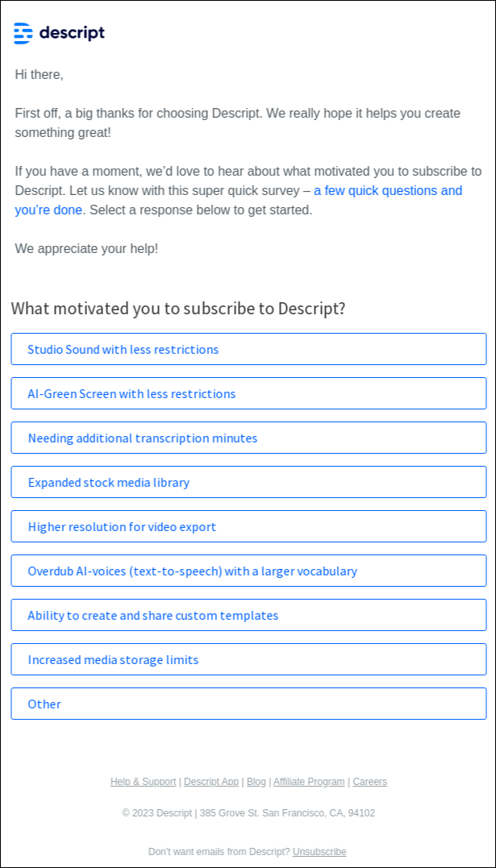Open the Blog link in the footer
Viewport: 496px width, 868px height.
[x=256, y=781]
